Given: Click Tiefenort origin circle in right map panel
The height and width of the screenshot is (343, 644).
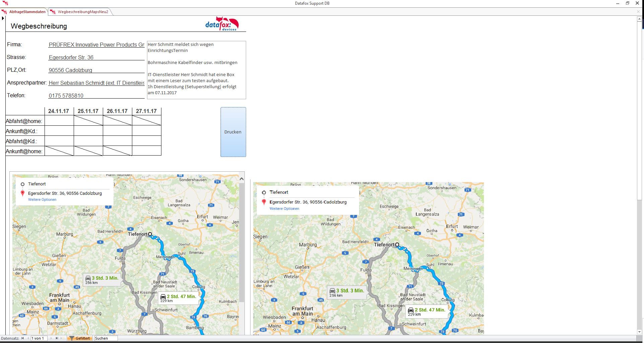Looking at the screenshot, I should click(x=264, y=192).
